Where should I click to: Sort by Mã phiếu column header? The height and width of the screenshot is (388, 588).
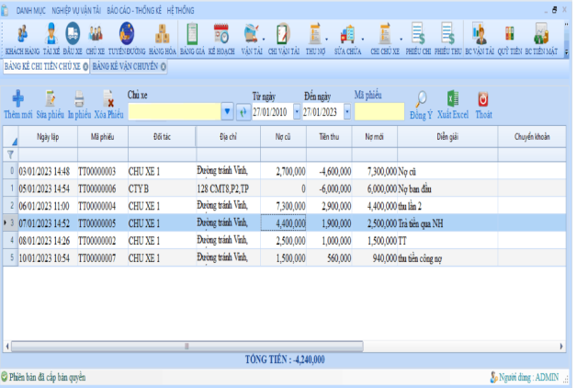102,137
